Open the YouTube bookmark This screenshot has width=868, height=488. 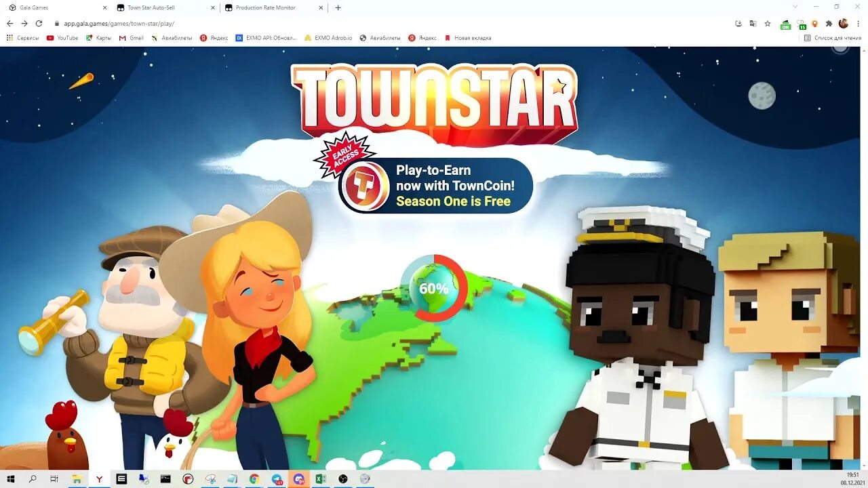tap(62, 38)
